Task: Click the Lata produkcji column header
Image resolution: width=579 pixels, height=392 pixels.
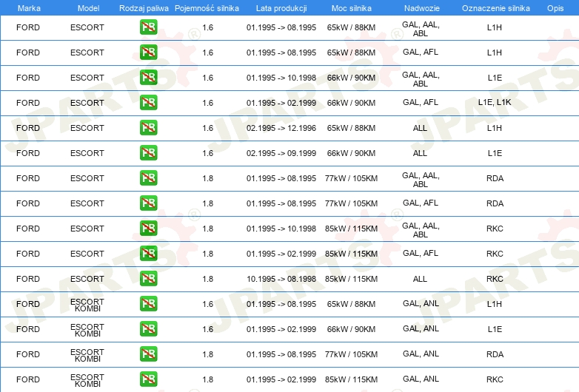Action: click(281, 8)
